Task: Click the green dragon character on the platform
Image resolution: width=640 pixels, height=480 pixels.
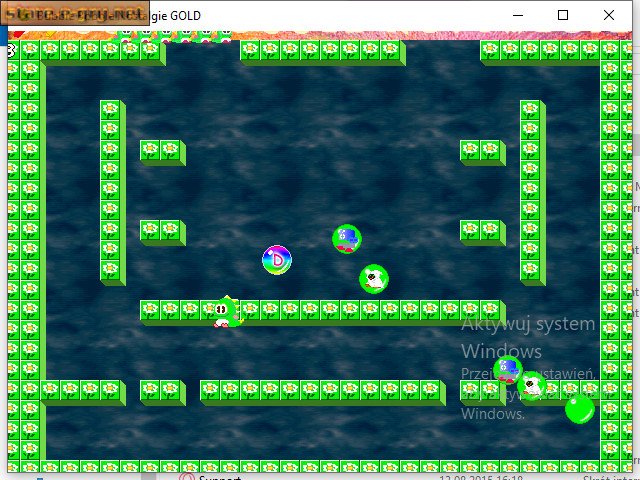Action: coord(228,312)
